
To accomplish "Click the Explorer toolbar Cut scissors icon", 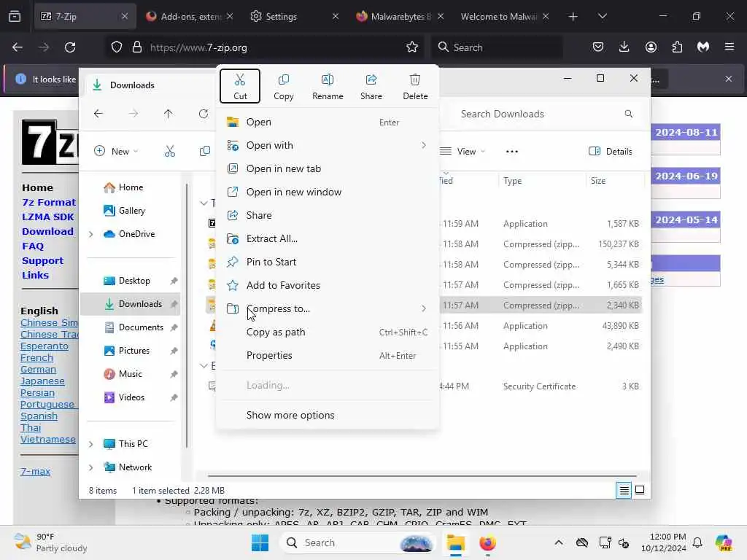I will 169,152.
